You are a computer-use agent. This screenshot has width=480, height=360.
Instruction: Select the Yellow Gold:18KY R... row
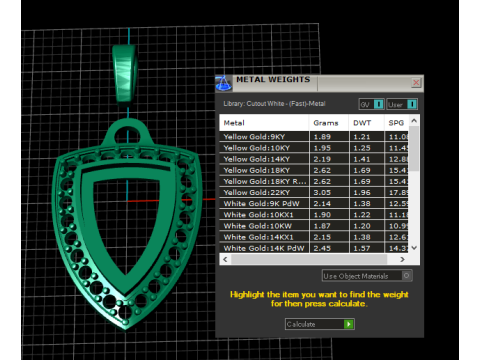tap(314, 181)
